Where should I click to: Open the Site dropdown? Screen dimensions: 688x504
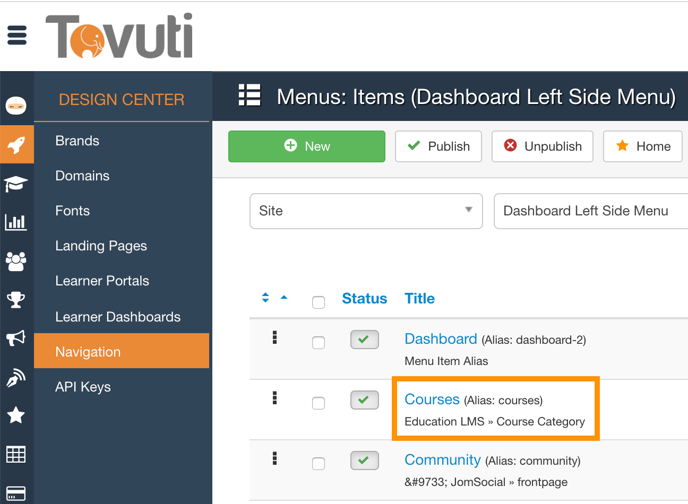click(365, 211)
